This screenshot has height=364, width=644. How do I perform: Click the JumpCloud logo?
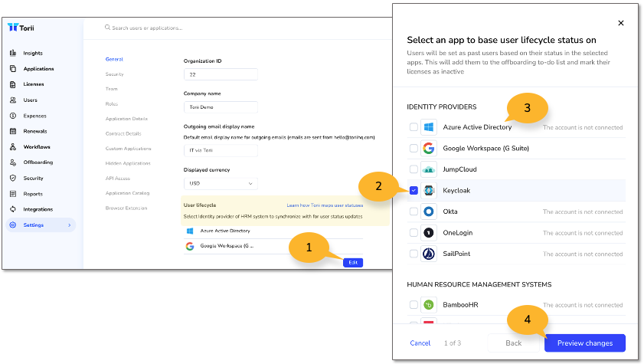point(428,169)
